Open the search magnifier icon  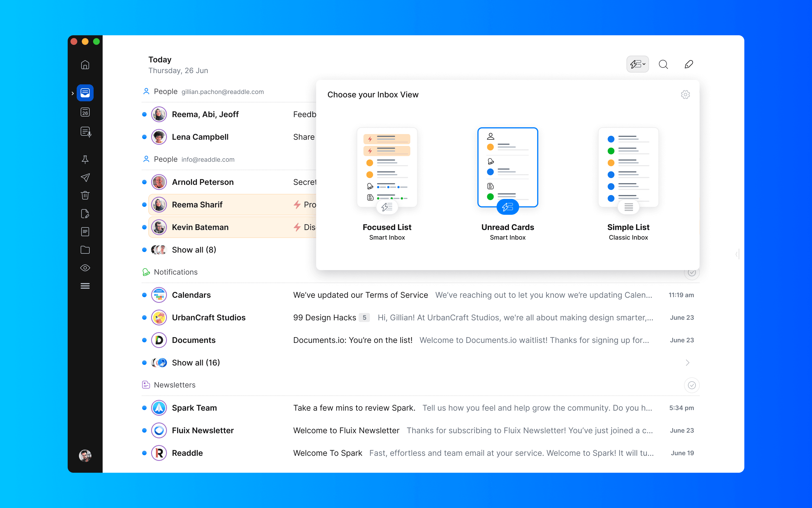click(x=663, y=64)
